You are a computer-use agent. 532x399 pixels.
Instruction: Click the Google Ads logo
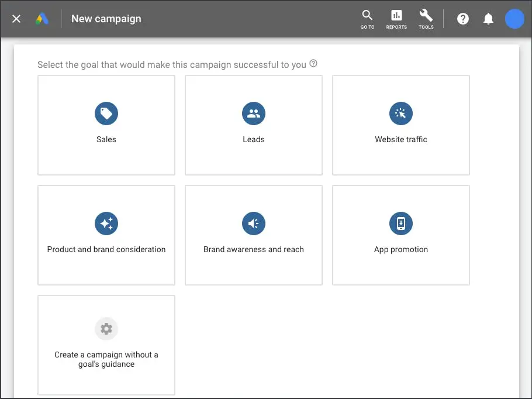click(42, 19)
